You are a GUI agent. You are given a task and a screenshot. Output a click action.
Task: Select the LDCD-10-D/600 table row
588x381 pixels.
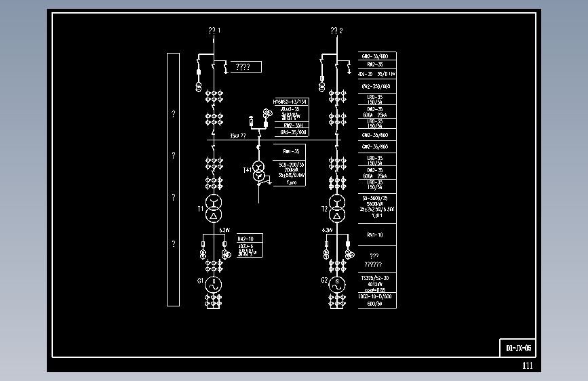coord(377,300)
